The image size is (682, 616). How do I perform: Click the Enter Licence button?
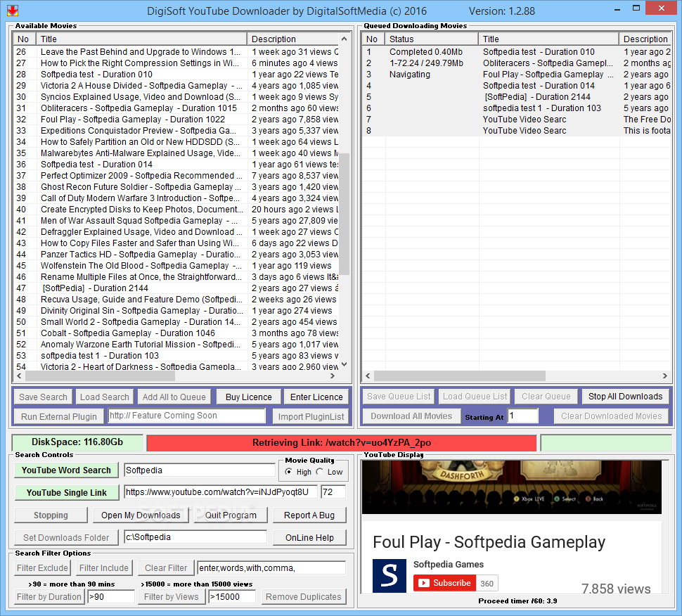[316, 397]
